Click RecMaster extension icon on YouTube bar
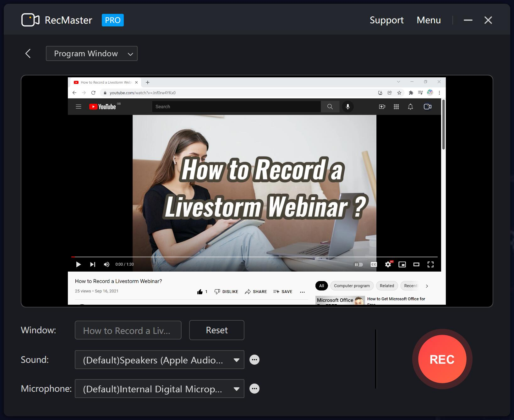Viewport: 514px width, 420px height. (428, 107)
